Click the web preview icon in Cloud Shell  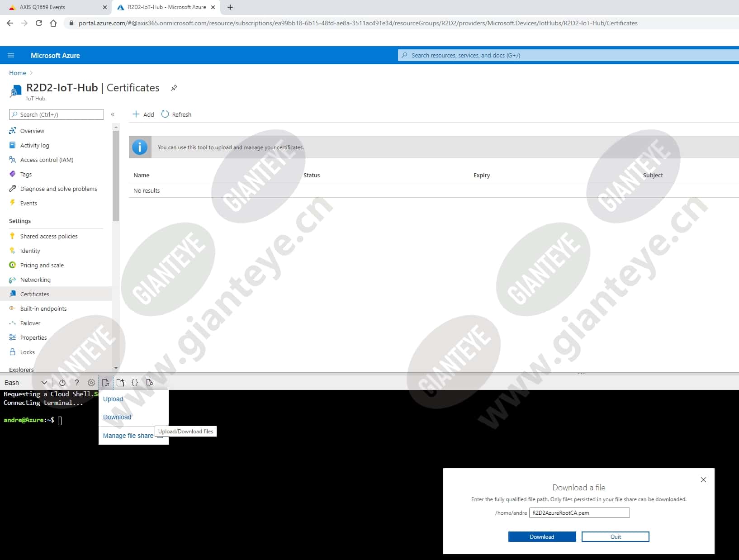(149, 383)
